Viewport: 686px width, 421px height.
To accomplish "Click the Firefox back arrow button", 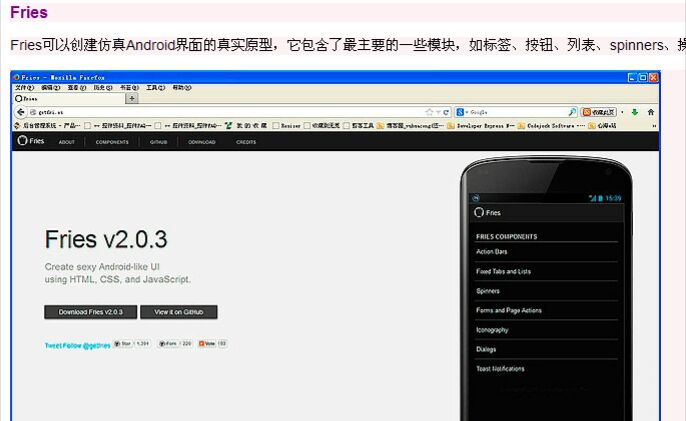I will [x=21, y=112].
